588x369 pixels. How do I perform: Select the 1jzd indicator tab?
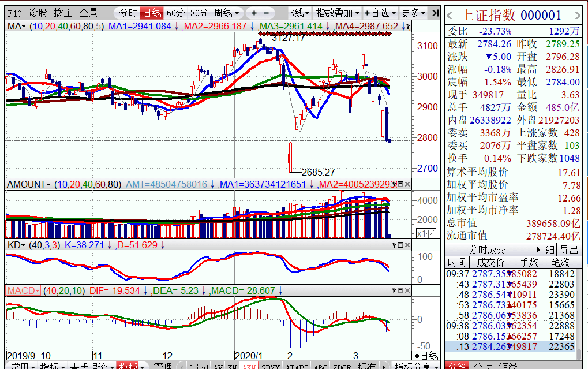click(199, 366)
